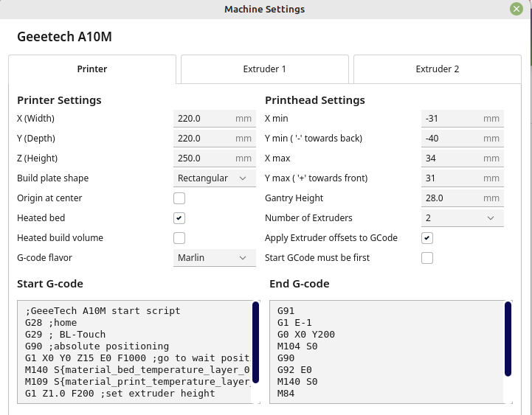Open the Extruder 1 tab
The height and width of the screenshot is (415, 532).
[x=265, y=69]
